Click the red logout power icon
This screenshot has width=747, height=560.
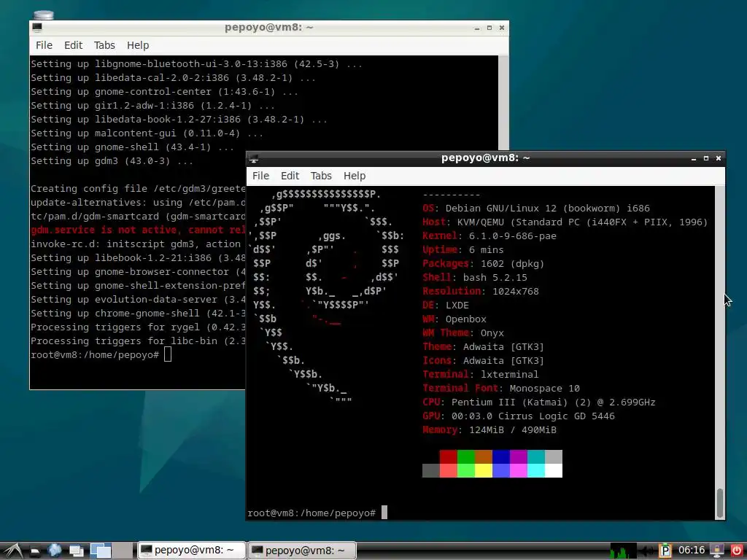[737, 551]
